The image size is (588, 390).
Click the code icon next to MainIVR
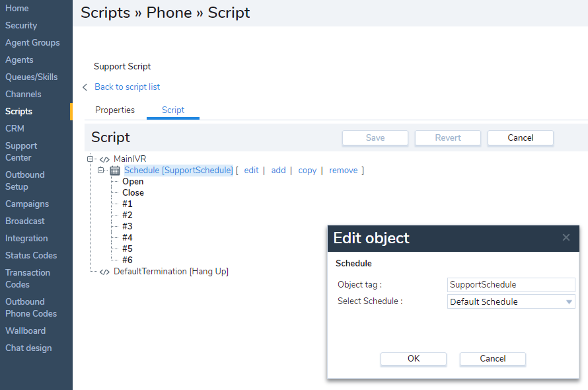[104, 159]
